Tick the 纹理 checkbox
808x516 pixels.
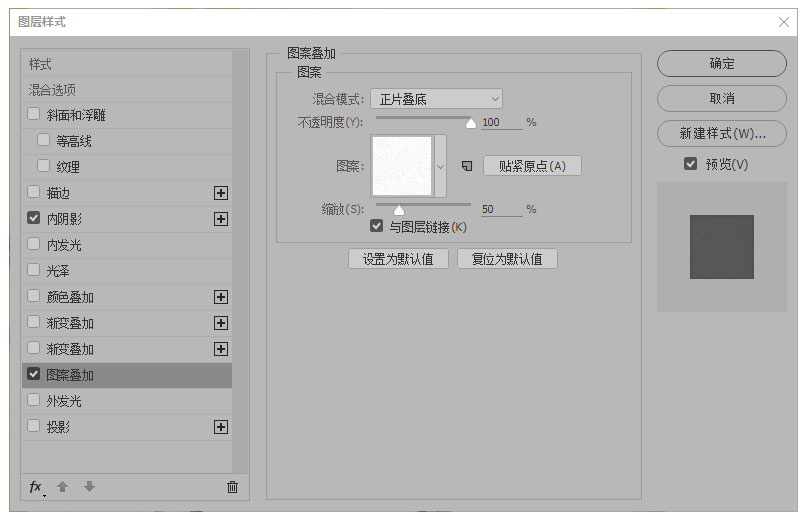pyautogui.click(x=44, y=166)
